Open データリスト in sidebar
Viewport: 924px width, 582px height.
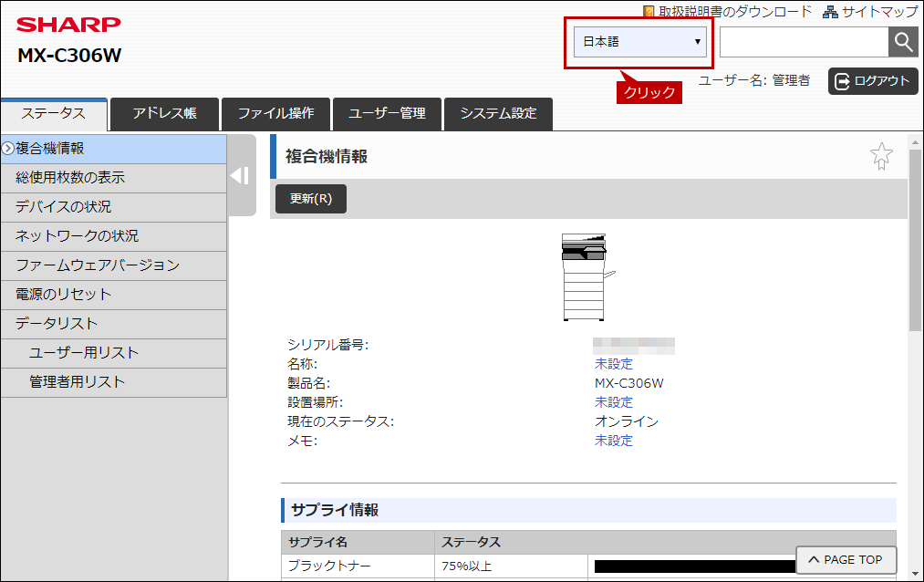[114, 324]
